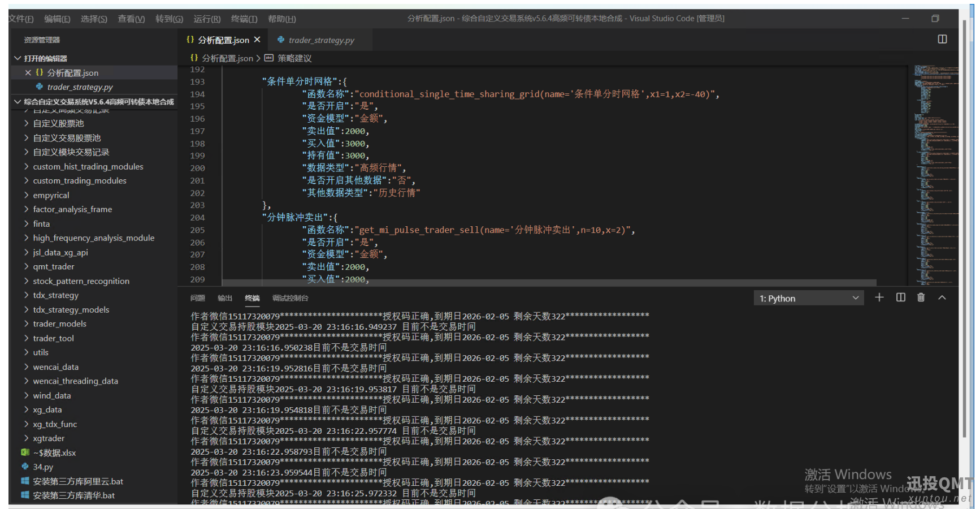Open the factor_analysis_frame folder

point(72,209)
